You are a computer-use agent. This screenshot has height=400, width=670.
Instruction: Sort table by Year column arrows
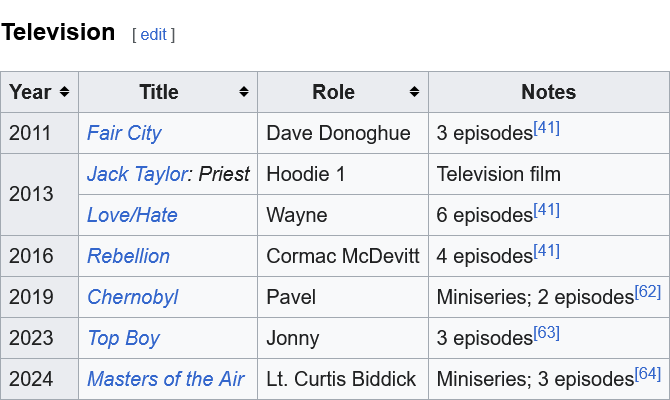tap(65, 92)
